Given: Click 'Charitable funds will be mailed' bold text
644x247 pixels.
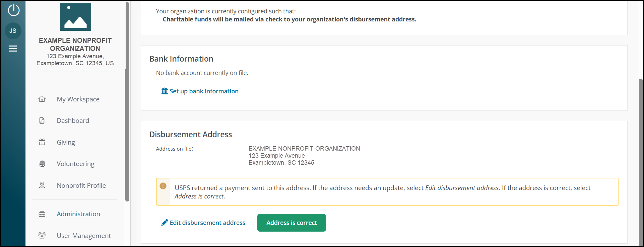Looking at the screenshot, I should click(x=289, y=19).
